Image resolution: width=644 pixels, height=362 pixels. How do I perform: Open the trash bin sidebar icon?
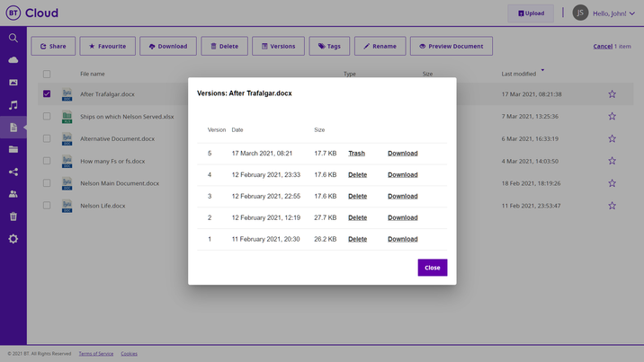13,216
